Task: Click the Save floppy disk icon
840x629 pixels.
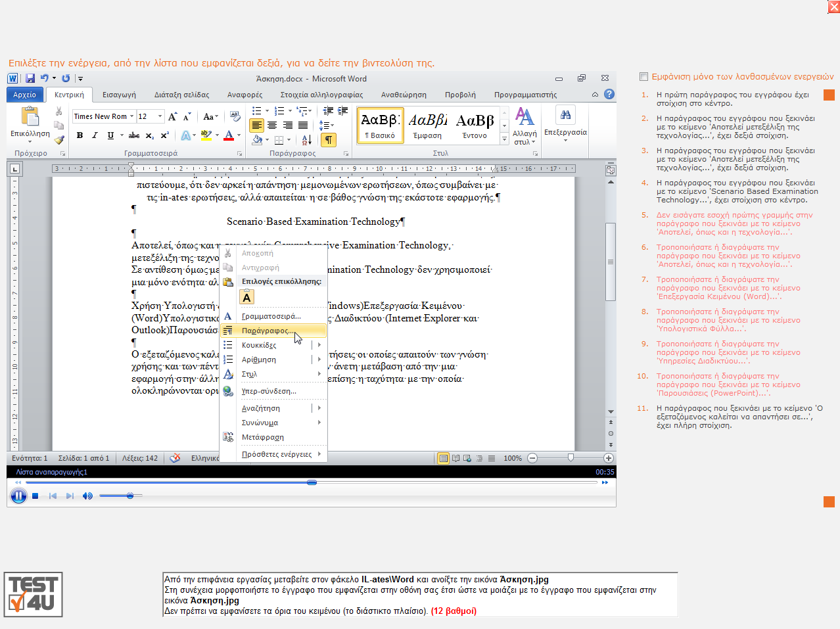Action: [30, 78]
